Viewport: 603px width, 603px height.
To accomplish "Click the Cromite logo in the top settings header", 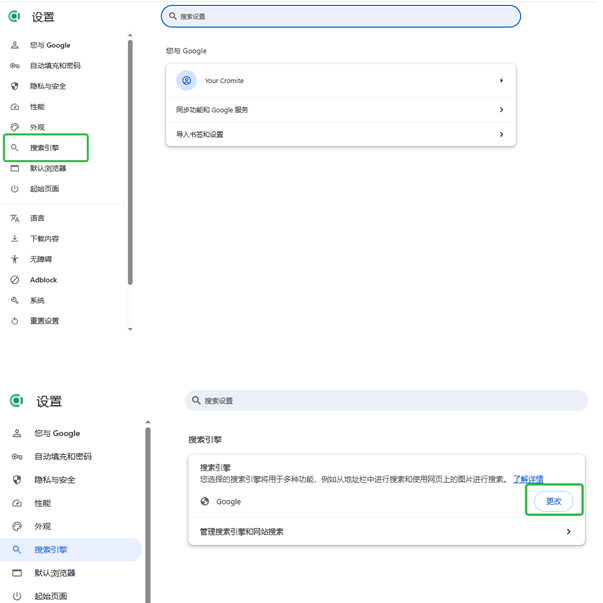I will pyautogui.click(x=14, y=17).
